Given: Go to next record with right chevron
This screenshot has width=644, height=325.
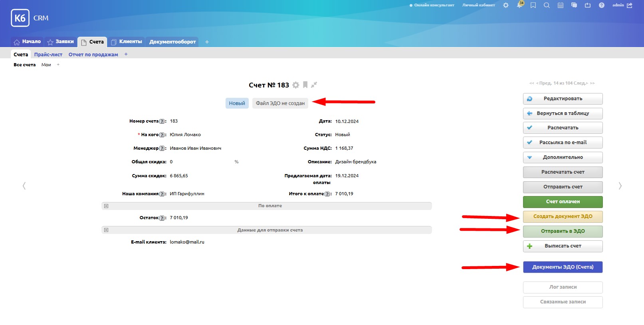Looking at the screenshot, I should pos(620,186).
